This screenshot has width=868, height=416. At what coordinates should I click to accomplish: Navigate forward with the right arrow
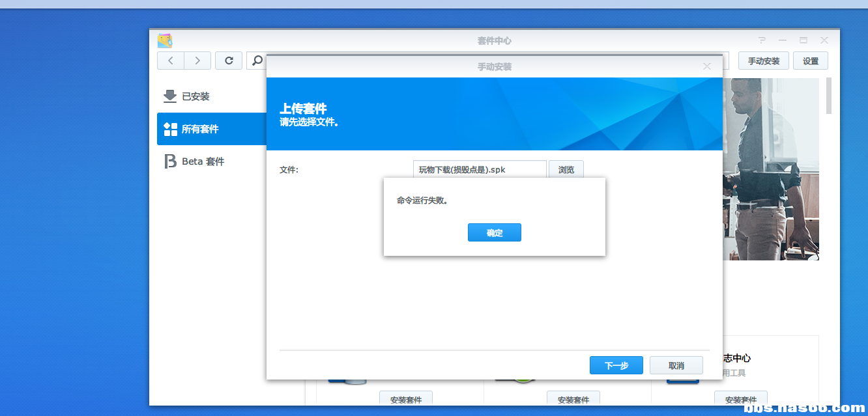[197, 60]
